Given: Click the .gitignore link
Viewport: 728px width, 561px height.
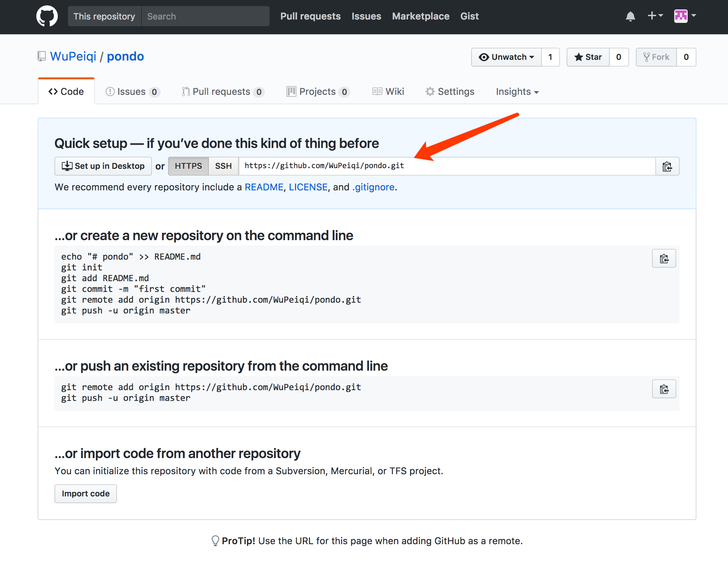Looking at the screenshot, I should click(373, 187).
